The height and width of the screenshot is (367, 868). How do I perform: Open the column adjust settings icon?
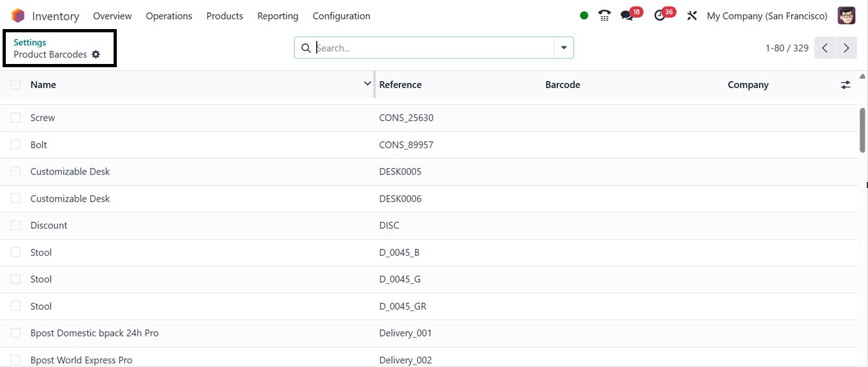click(845, 85)
